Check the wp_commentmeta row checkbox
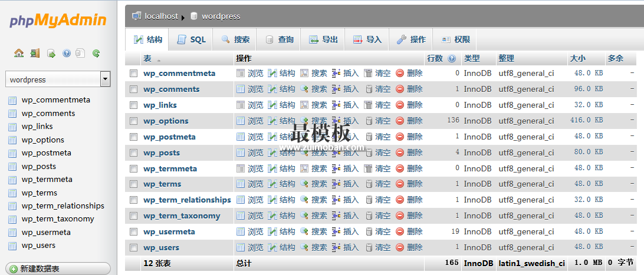This screenshot has height=275, width=644. (x=133, y=74)
